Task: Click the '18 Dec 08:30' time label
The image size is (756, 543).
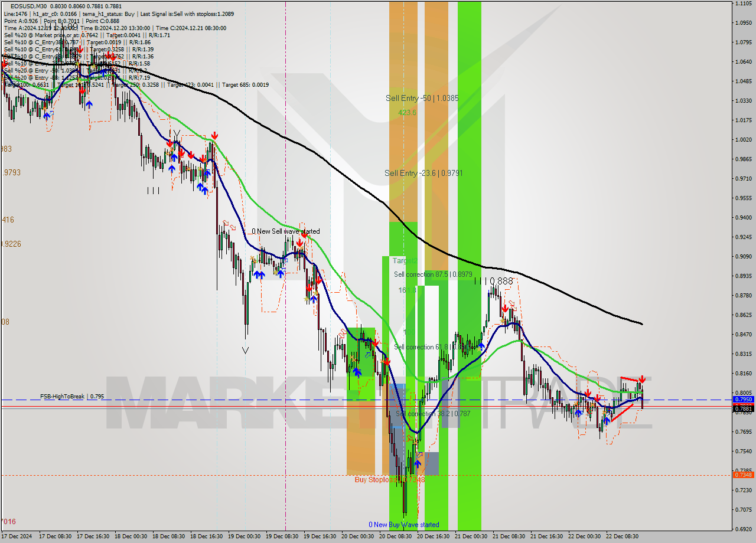Action: pos(168,537)
